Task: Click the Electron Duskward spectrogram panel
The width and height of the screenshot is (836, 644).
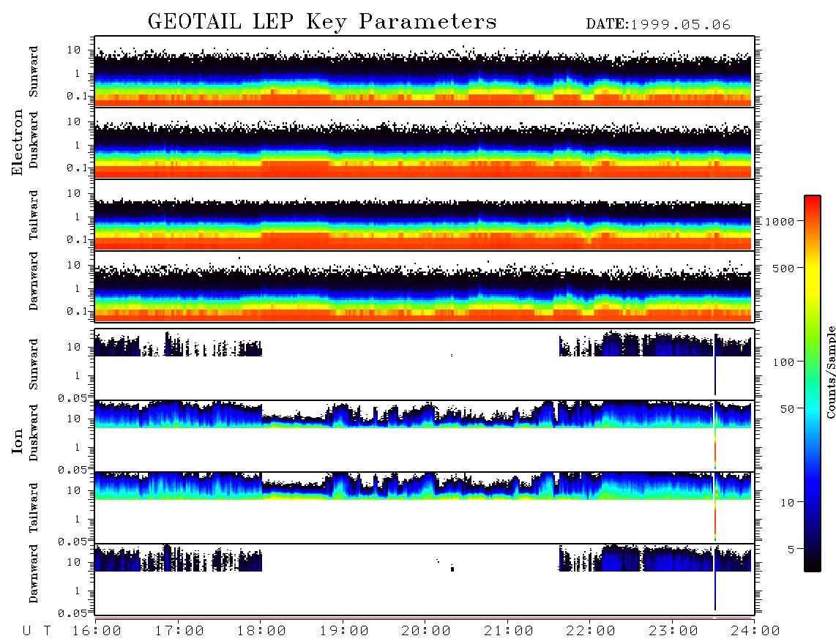Action: (425, 143)
